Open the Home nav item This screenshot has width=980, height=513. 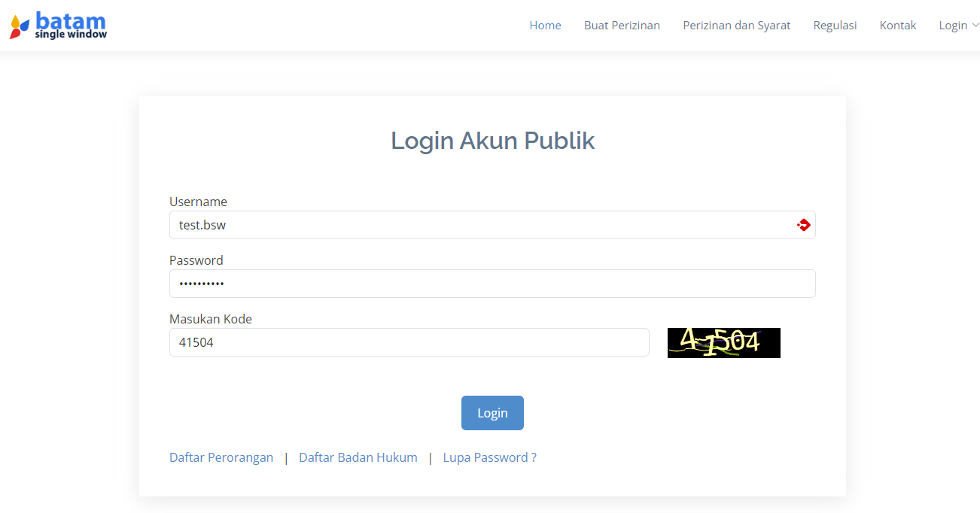click(545, 26)
